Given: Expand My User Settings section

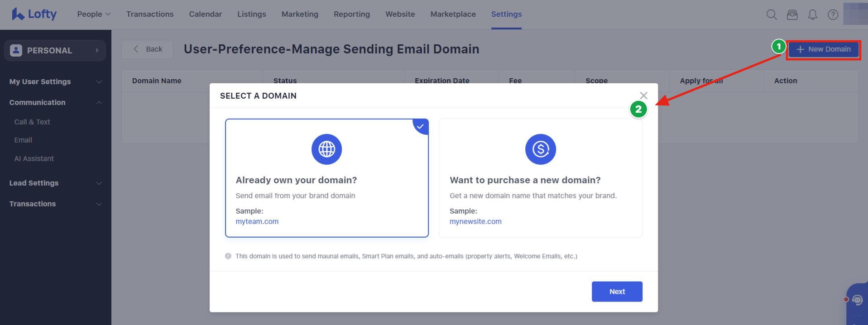Looking at the screenshot, I should (x=55, y=81).
